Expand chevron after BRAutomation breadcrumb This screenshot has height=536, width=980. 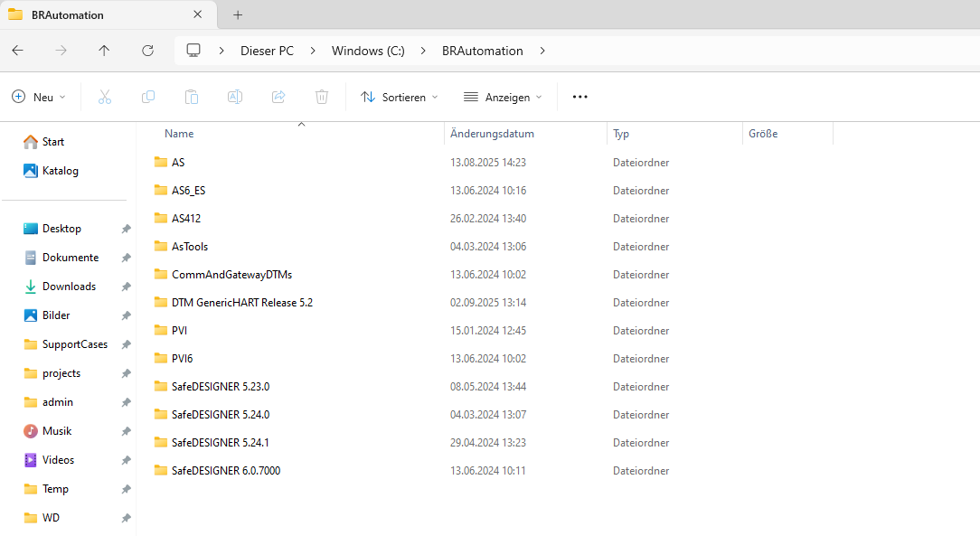click(542, 51)
